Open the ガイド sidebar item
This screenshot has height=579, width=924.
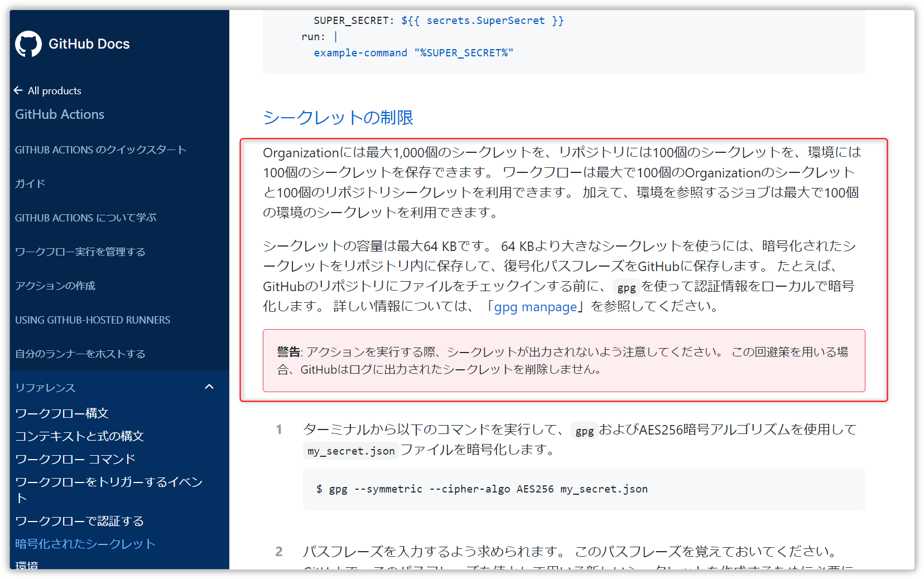[30, 184]
